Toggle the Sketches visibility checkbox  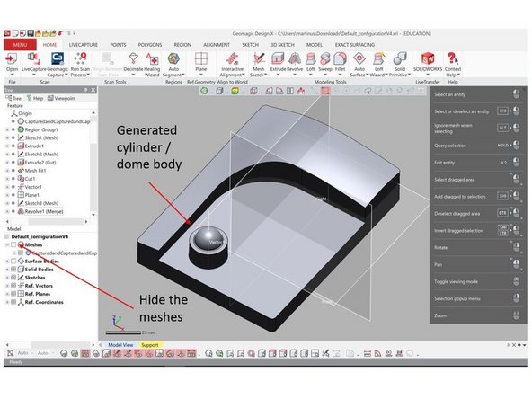13,278
